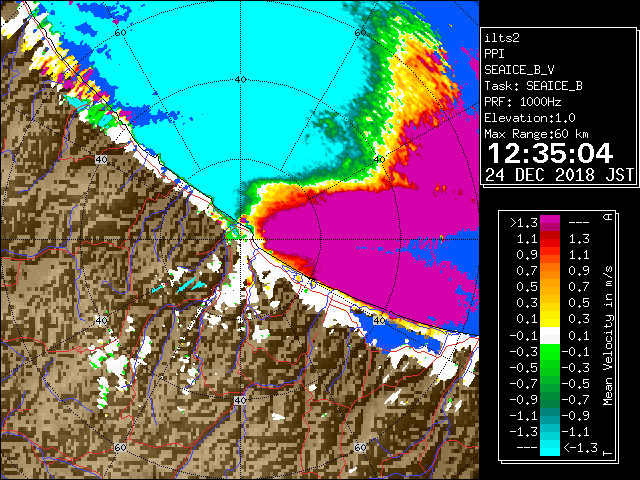Click the 'PRF: 1000Hz' line
This screenshot has width=640, height=480.
point(523,102)
